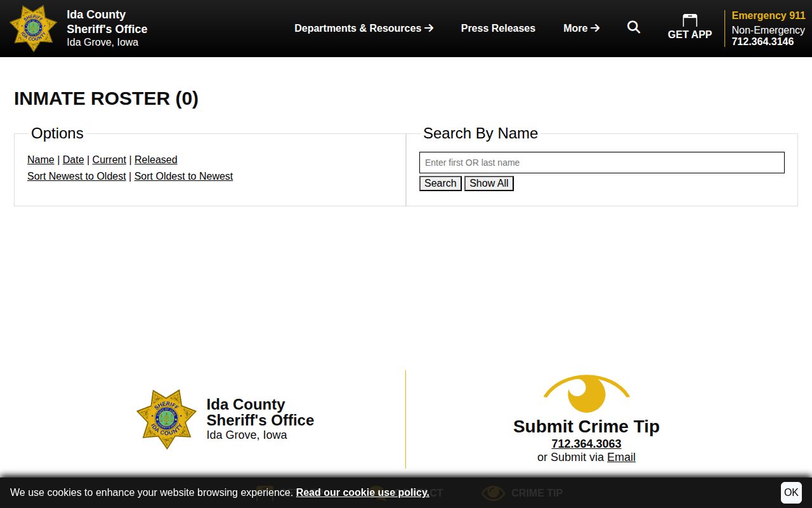Select Sort Oldest to Newest
812x508 pixels.
(x=183, y=176)
